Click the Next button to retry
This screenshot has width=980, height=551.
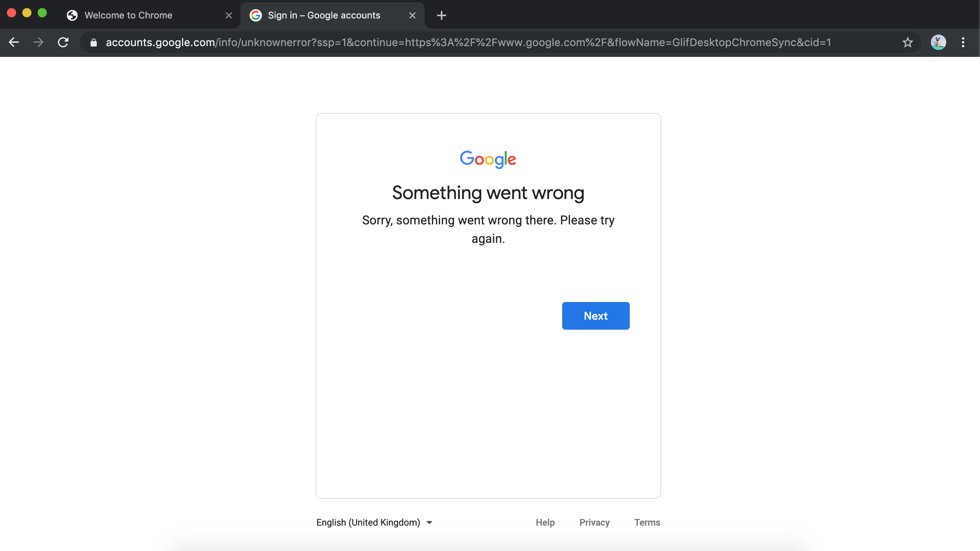click(596, 315)
